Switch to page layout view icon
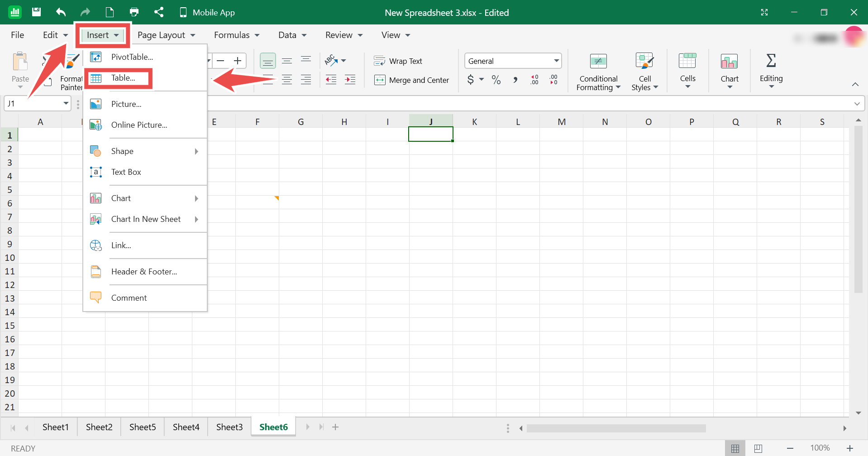 pyautogui.click(x=758, y=448)
